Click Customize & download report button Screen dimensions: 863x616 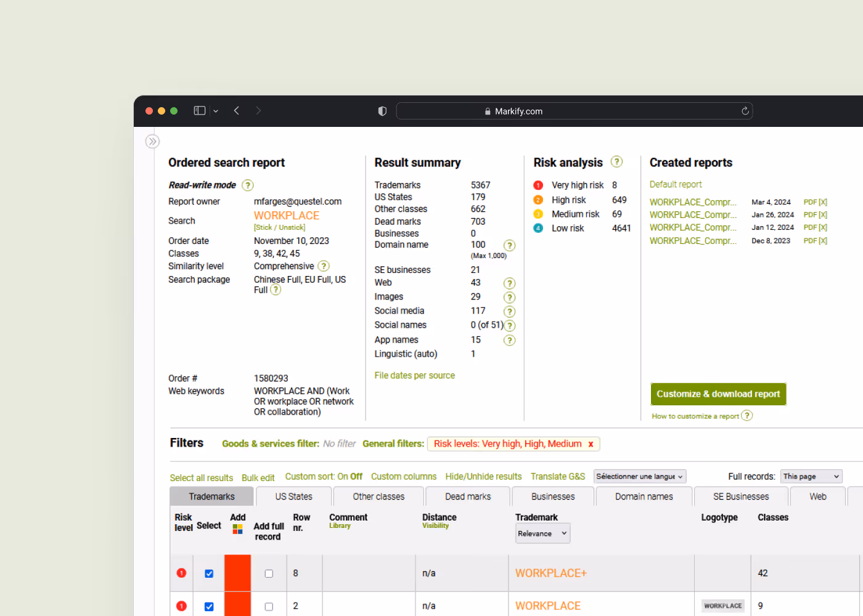pyautogui.click(x=718, y=394)
